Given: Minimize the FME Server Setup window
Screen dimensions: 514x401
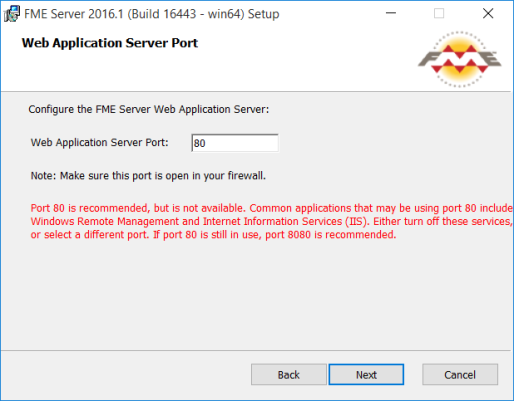Looking at the screenshot, I should [391, 13].
